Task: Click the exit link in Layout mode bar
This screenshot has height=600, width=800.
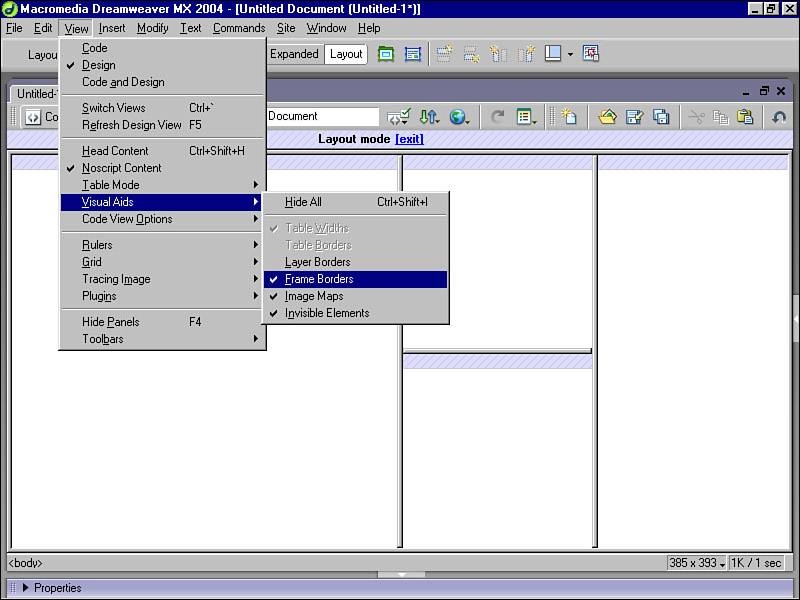Action: (x=409, y=139)
